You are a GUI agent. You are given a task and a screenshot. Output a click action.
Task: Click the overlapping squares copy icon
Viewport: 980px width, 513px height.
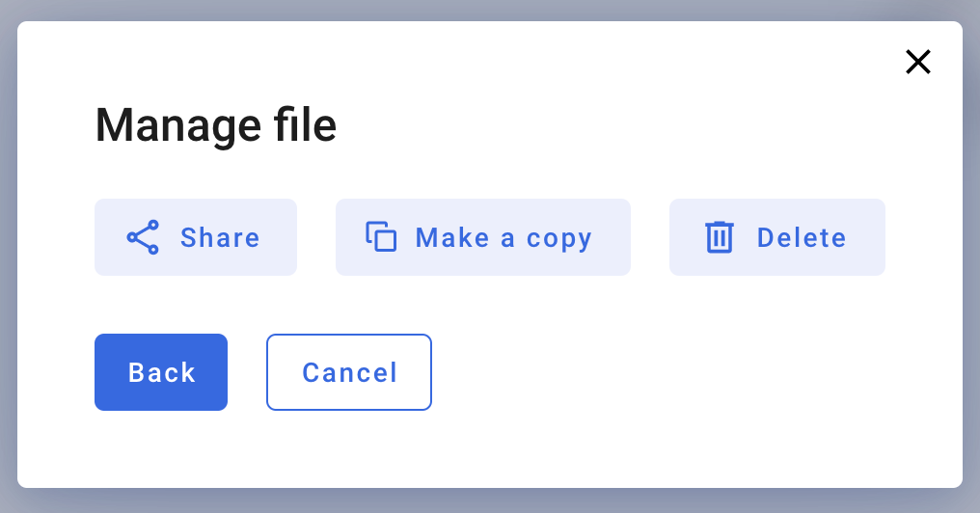pos(381,237)
